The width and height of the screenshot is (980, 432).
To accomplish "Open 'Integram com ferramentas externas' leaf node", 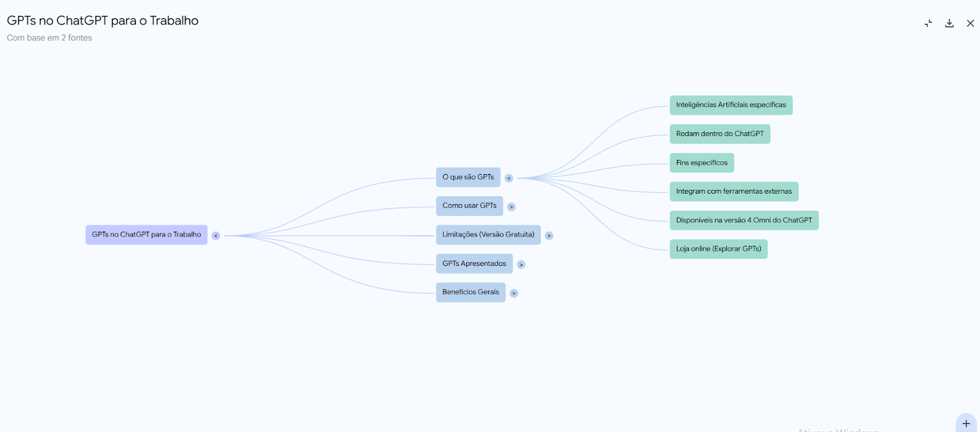I will click(x=734, y=191).
